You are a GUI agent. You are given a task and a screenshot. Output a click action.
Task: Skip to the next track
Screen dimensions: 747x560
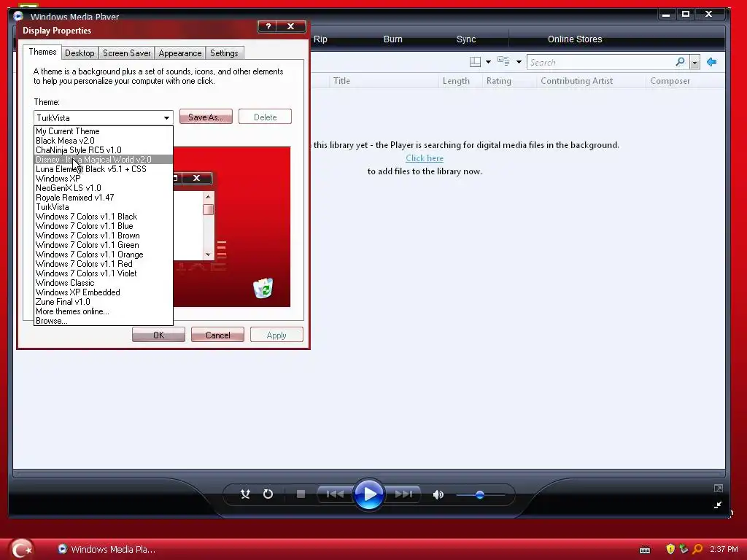[403, 494]
